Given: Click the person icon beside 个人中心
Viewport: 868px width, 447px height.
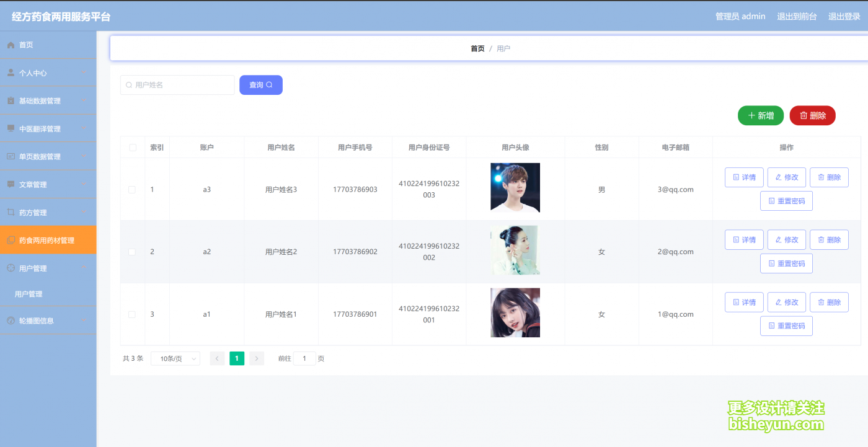Looking at the screenshot, I should (x=11, y=73).
